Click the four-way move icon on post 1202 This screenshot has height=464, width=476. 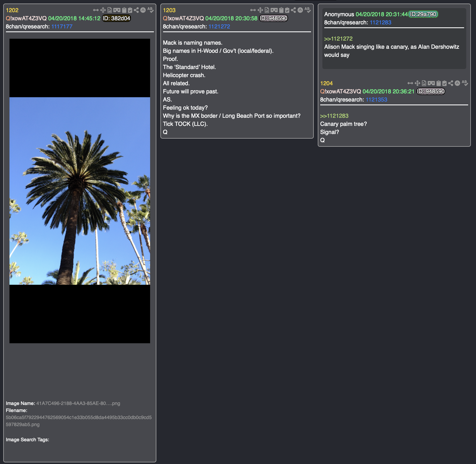click(103, 10)
